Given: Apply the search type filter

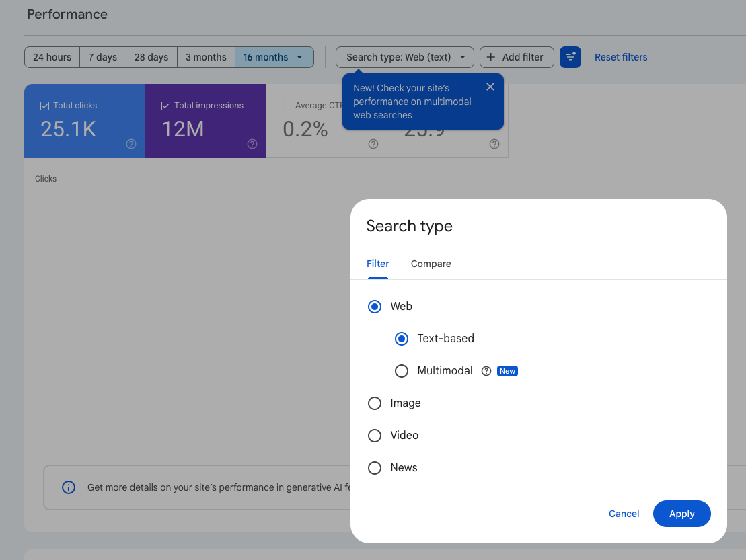Looking at the screenshot, I should point(682,514).
